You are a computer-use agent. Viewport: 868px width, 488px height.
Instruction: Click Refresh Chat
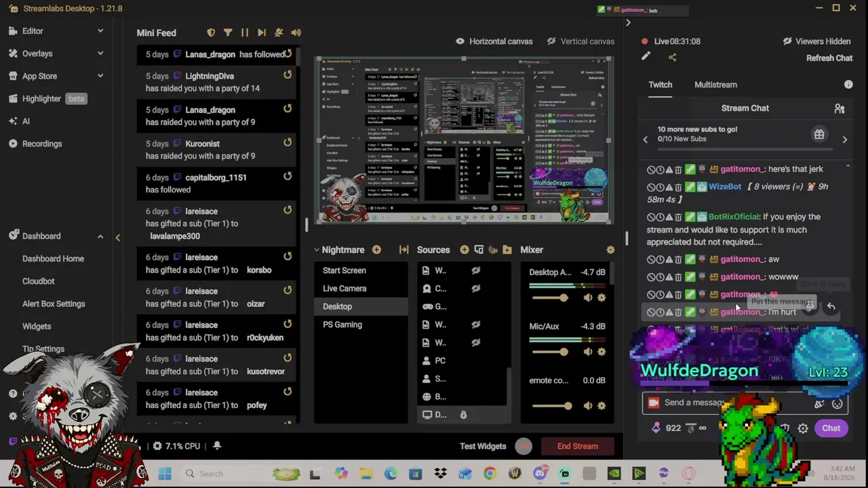pyautogui.click(x=829, y=58)
